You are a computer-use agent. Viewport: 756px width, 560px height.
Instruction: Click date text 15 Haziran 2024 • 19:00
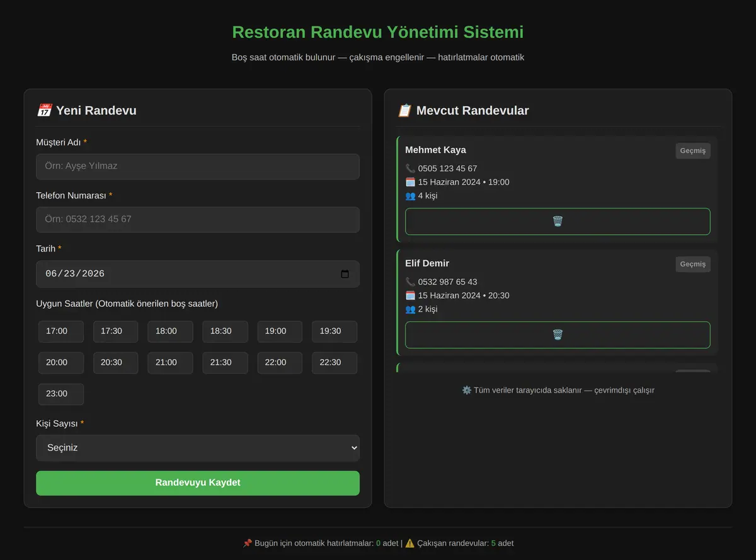point(464,182)
